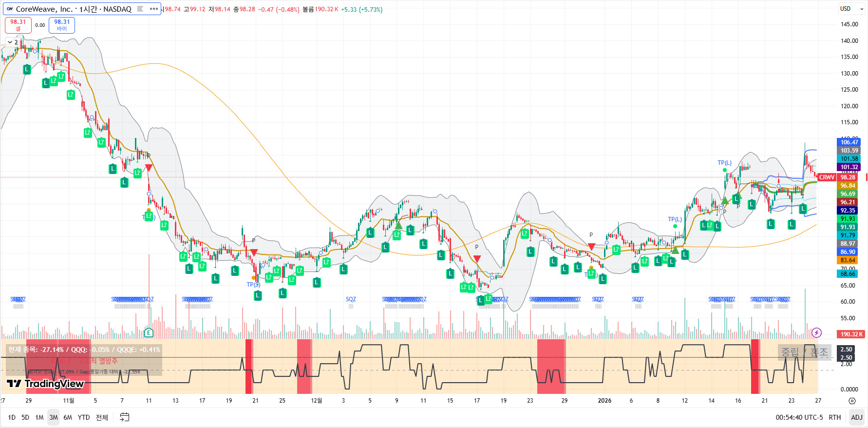Image resolution: width=868 pixels, height=428 pixels.
Task: Click the 0.00 spread value between sell and buy
Action: point(40,25)
